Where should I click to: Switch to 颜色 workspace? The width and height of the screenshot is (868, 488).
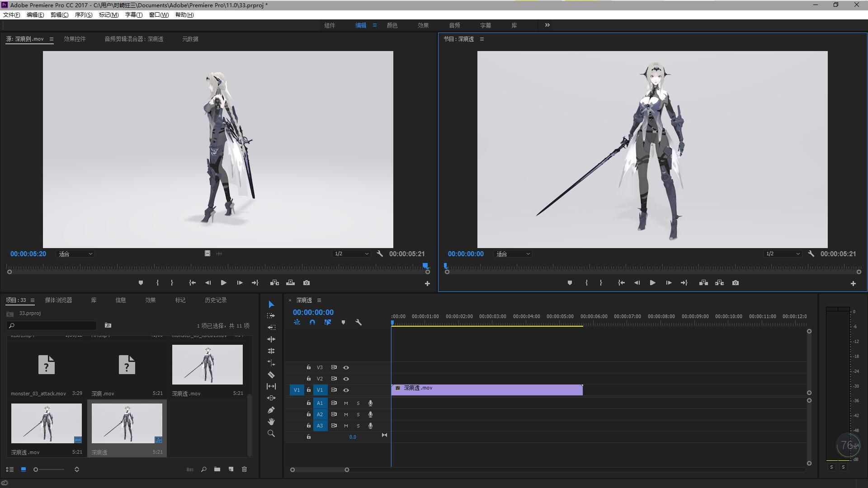pyautogui.click(x=392, y=26)
